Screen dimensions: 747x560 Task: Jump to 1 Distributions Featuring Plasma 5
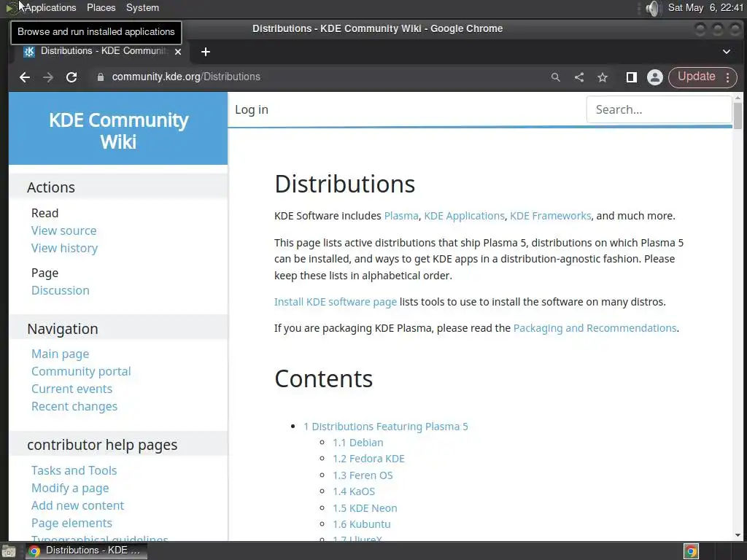coord(385,427)
